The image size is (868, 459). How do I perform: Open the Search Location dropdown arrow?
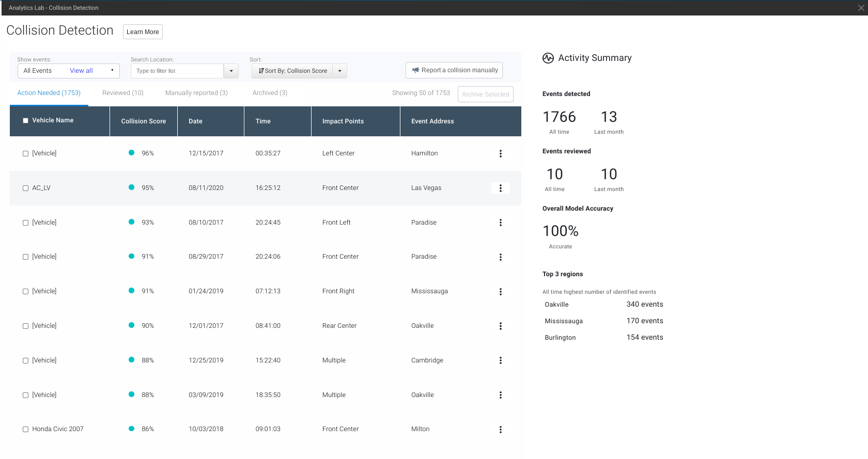point(231,71)
